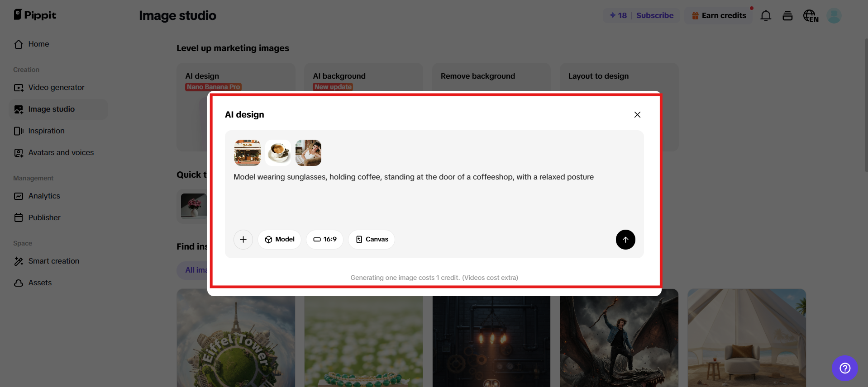Open the beach tent armchair image
The width and height of the screenshot is (868, 387).
[x=747, y=338]
